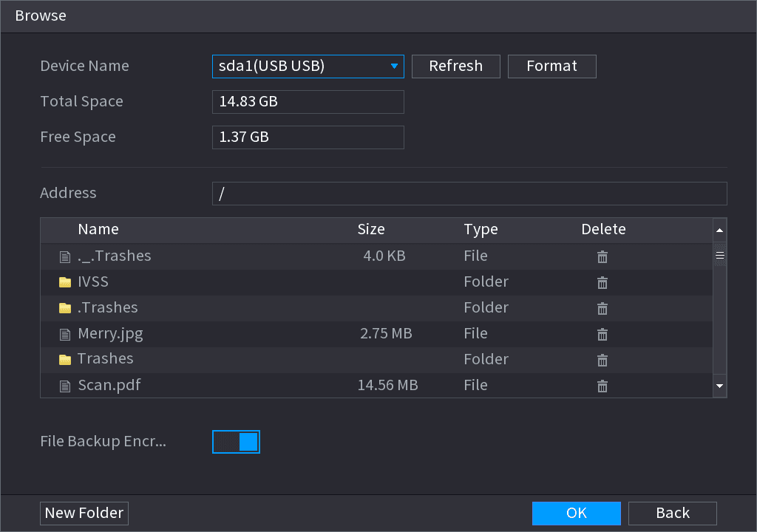Screen dimensions: 757x532
Task: Click the 4.0 KB size value
Action: pyautogui.click(x=384, y=256)
